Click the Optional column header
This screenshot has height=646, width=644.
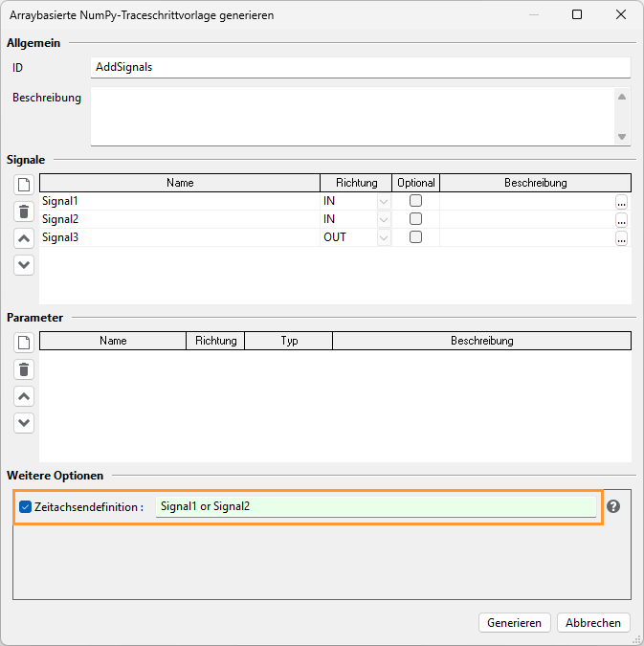(415, 183)
